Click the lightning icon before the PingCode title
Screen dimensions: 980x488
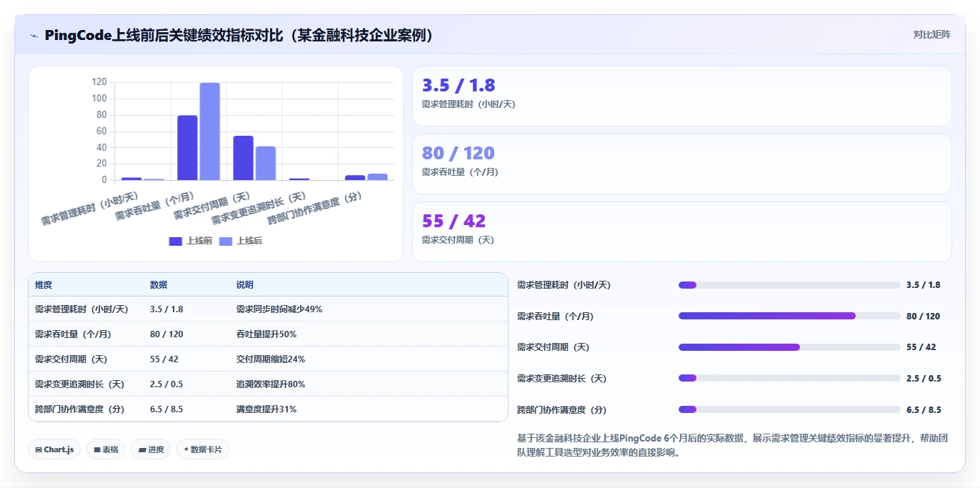(34, 35)
